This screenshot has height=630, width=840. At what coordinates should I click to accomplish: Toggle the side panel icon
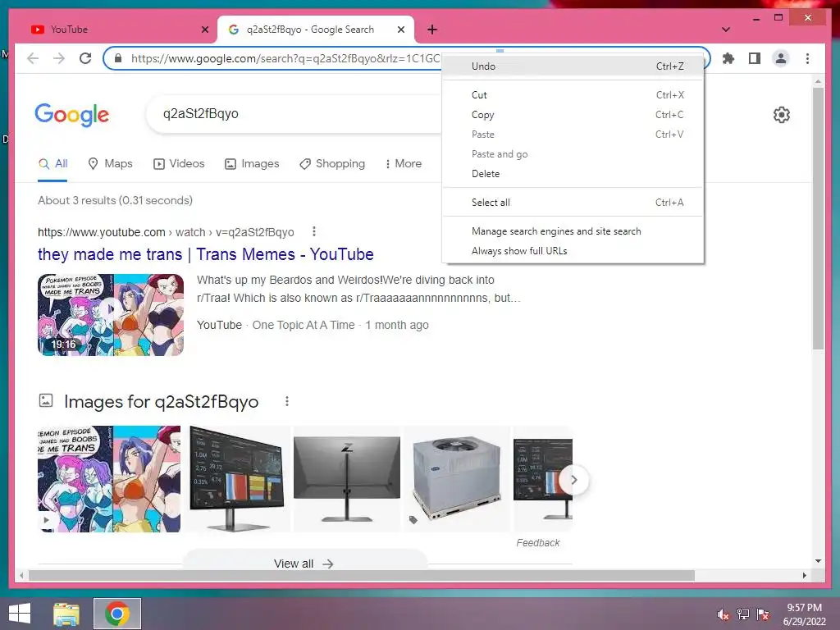pos(755,58)
